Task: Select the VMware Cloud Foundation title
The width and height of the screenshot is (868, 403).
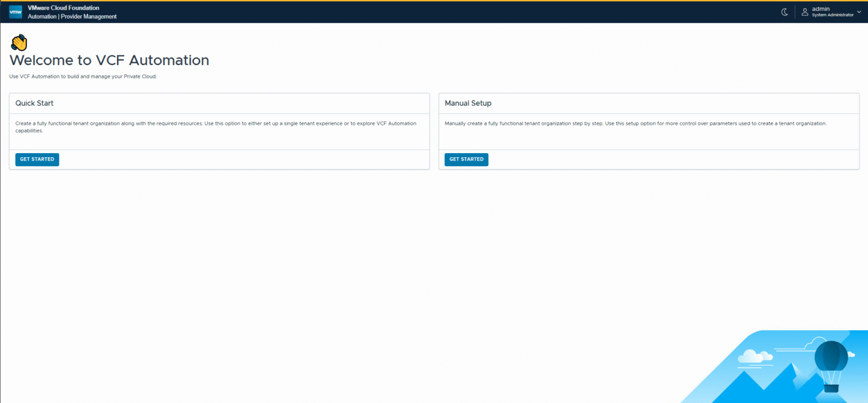Action: coord(63,8)
